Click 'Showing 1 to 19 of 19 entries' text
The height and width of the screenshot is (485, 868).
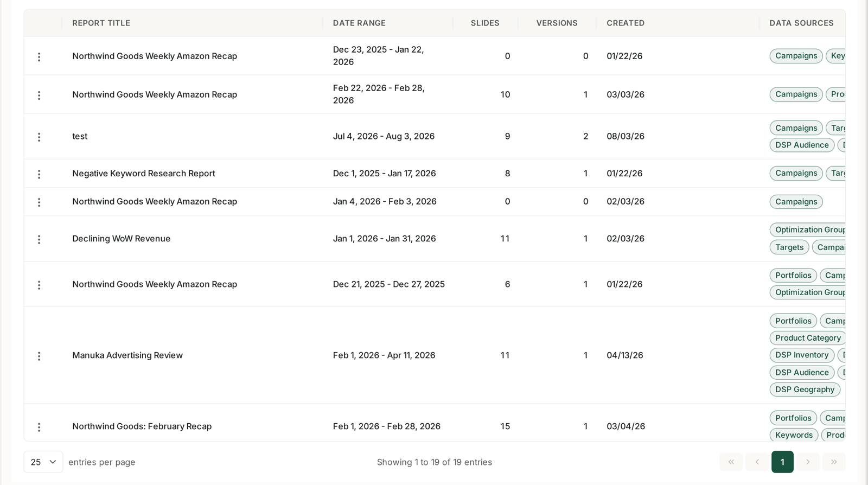click(x=435, y=462)
